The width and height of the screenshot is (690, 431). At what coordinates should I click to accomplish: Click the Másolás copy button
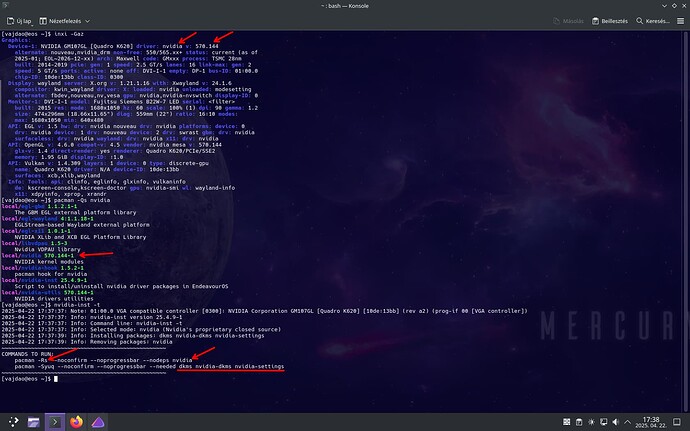click(x=568, y=21)
